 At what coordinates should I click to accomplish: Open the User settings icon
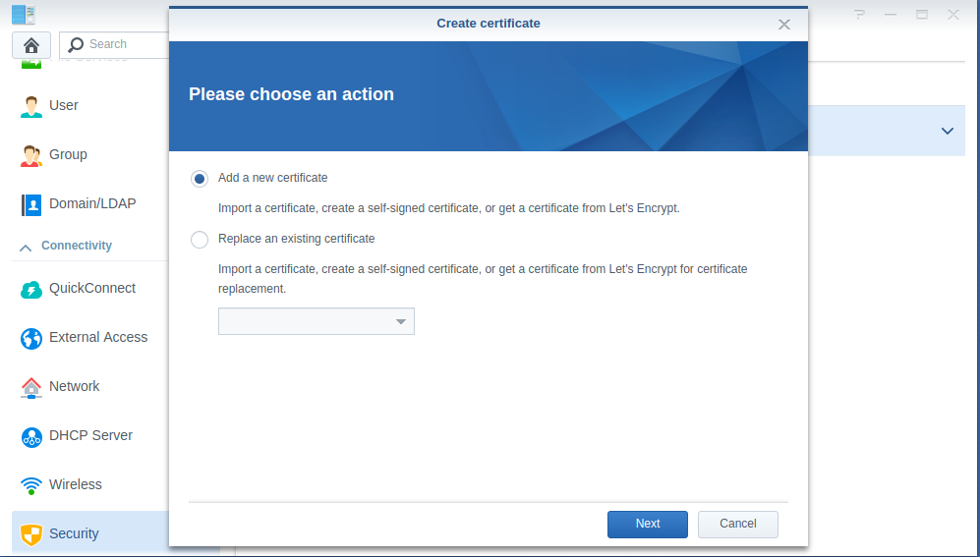pyautogui.click(x=30, y=106)
